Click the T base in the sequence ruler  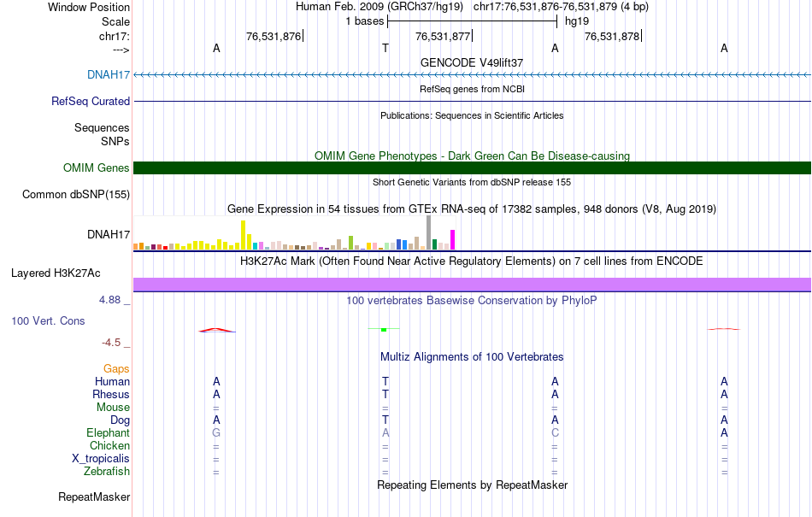pos(385,48)
